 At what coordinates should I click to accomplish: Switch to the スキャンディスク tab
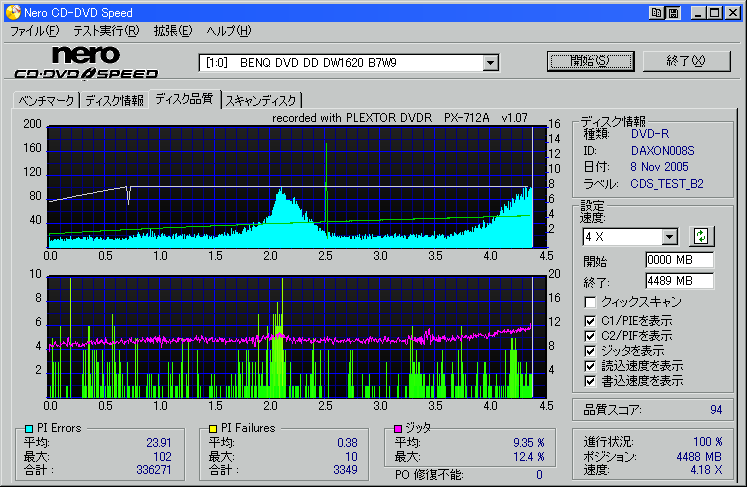point(260,100)
